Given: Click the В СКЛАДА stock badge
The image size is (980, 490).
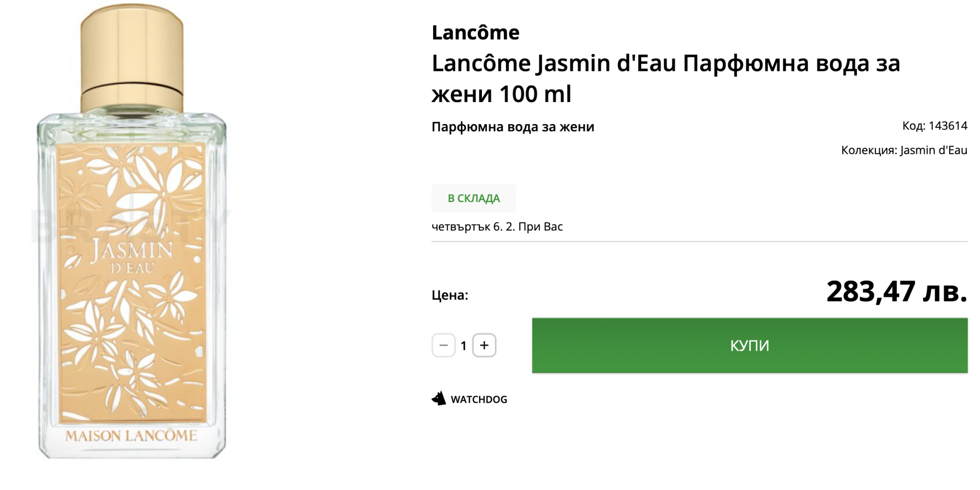Looking at the screenshot, I should tap(474, 198).
